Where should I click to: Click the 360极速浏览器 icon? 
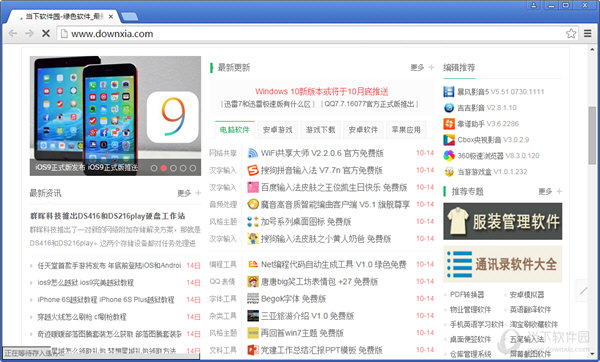[449, 156]
